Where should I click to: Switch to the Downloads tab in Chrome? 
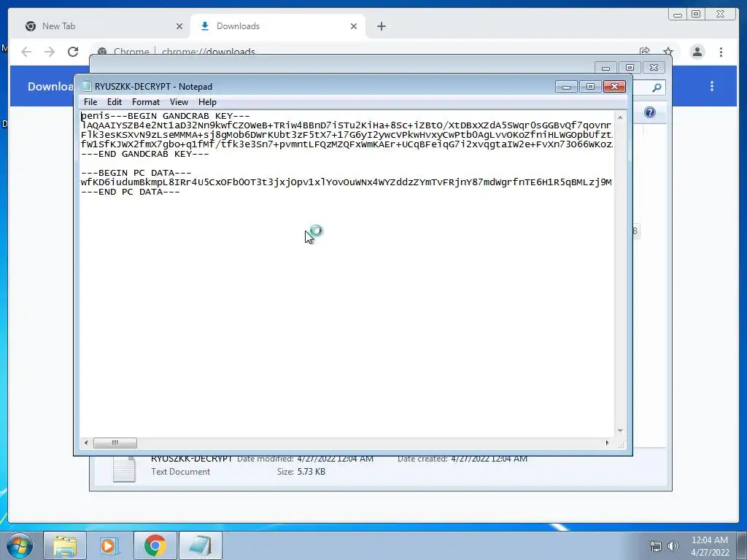[278, 26]
